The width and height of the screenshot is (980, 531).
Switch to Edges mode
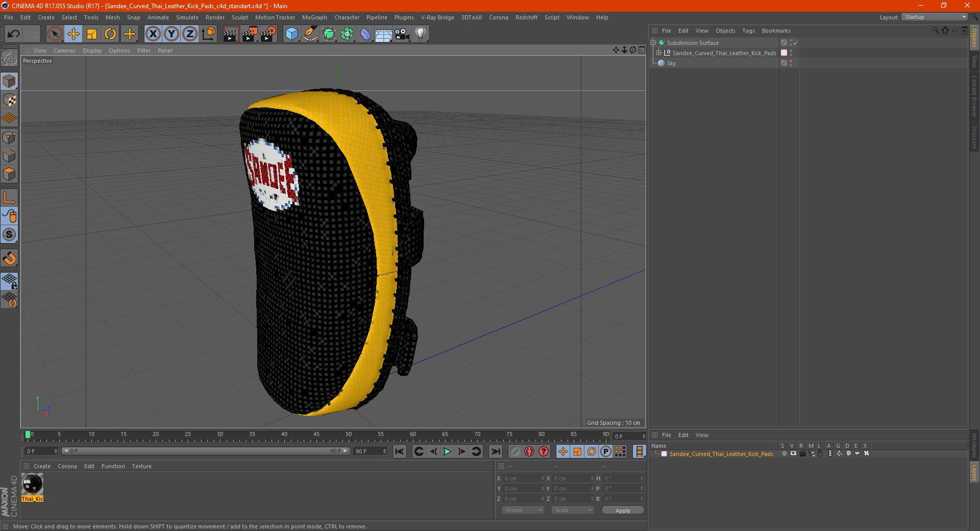(9, 156)
